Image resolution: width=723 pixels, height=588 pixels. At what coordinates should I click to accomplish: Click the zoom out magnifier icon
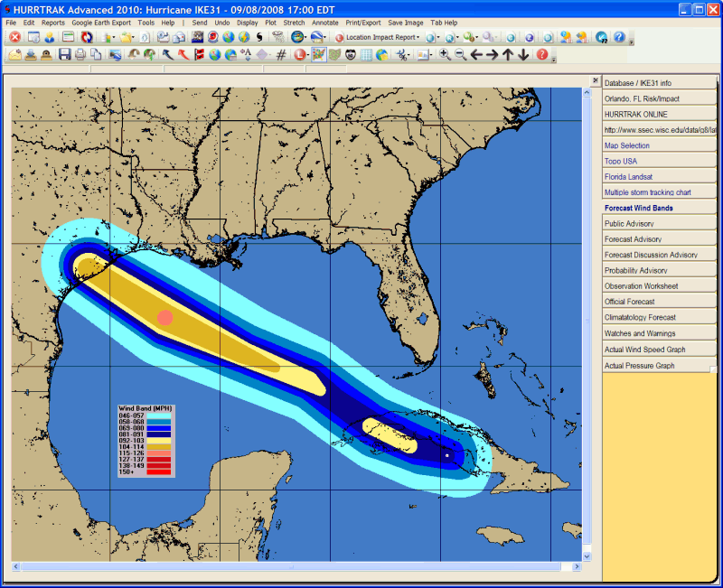tap(460, 55)
